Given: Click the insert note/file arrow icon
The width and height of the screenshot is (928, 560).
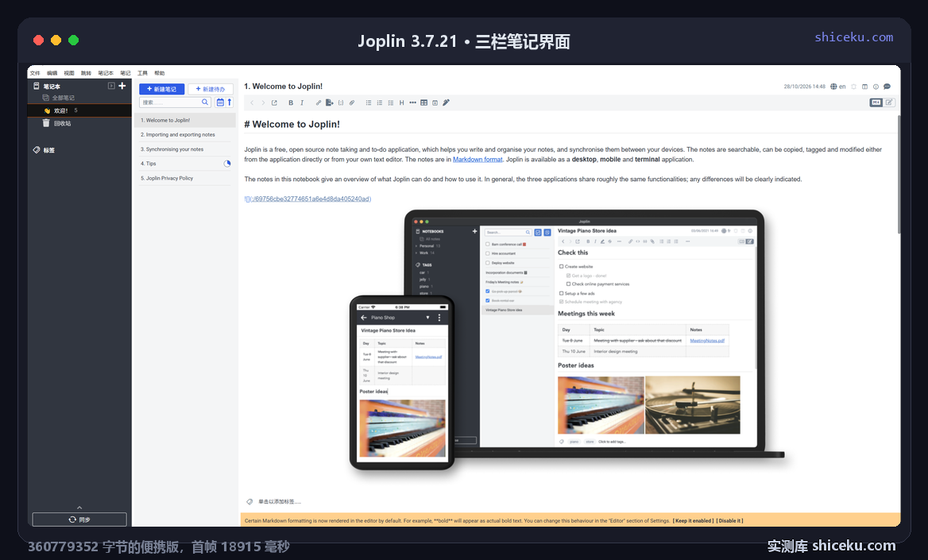Looking at the screenshot, I should coord(330,103).
